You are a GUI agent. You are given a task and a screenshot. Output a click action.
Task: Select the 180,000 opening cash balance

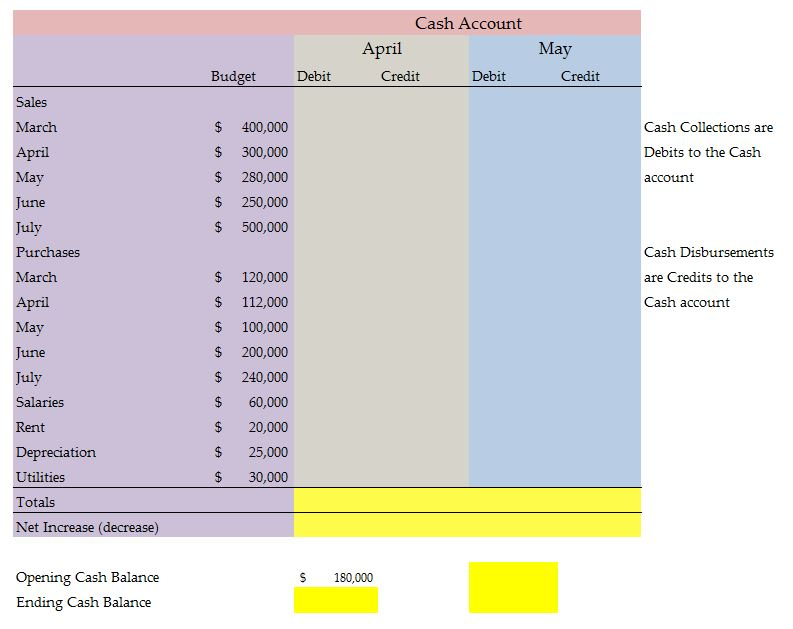tap(353, 577)
